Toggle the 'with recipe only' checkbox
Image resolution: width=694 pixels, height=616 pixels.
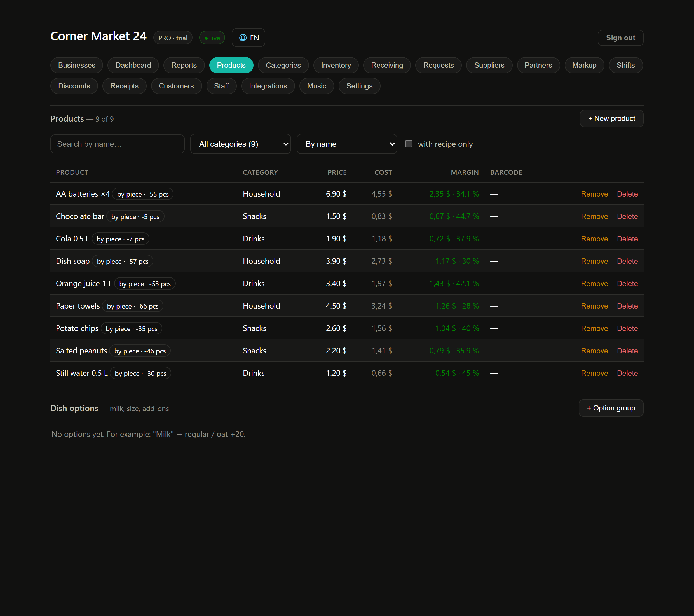pyautogui.click(x=409, y=144)
